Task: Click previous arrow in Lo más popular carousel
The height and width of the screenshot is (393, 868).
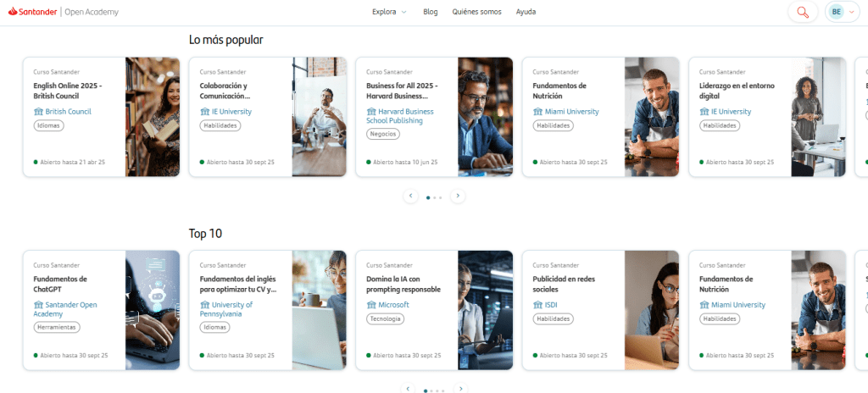Action: 410,196
